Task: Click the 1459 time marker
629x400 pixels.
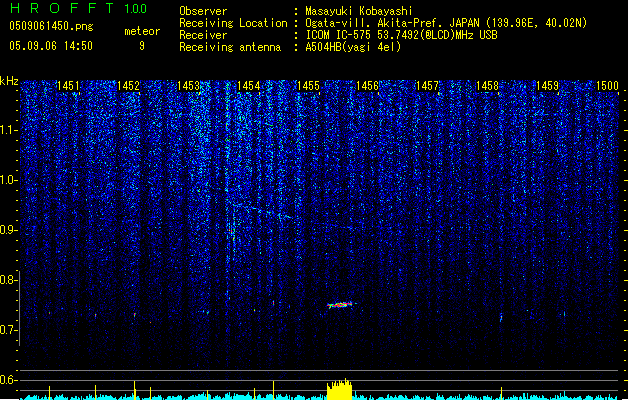Action: (547, 86)
